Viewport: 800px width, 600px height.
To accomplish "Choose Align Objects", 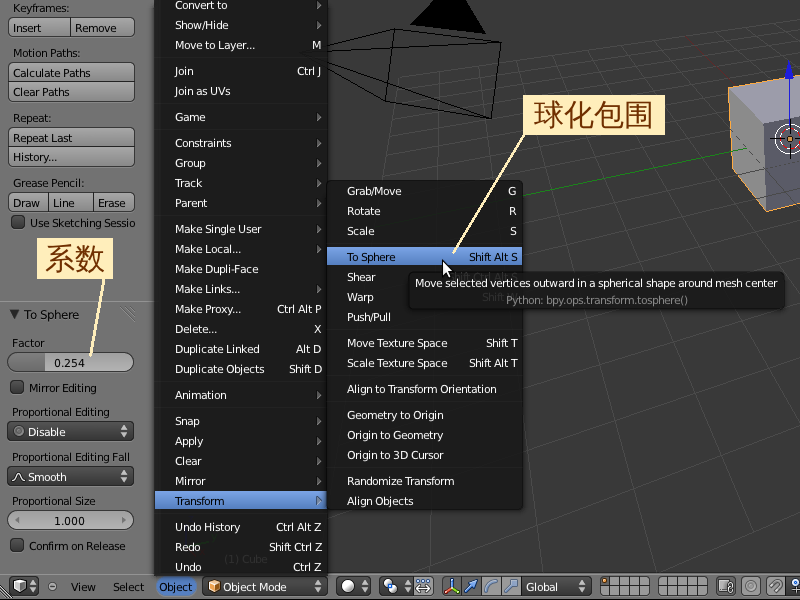I will tap(424, 501).
